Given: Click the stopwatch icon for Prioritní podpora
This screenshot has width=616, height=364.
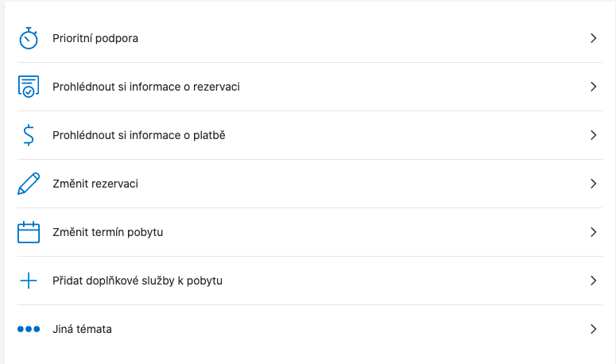Looking at the screenshot, I should 29,38.
